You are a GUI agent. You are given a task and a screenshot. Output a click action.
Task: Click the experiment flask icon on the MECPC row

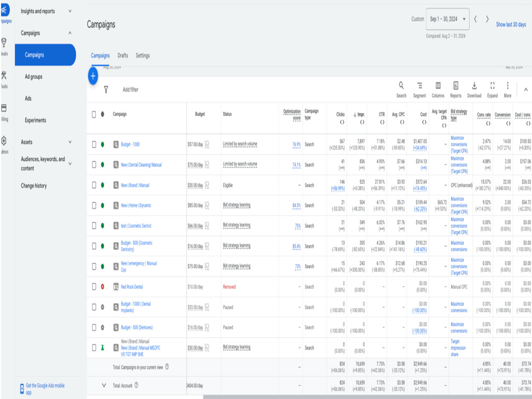click(103, 348)
